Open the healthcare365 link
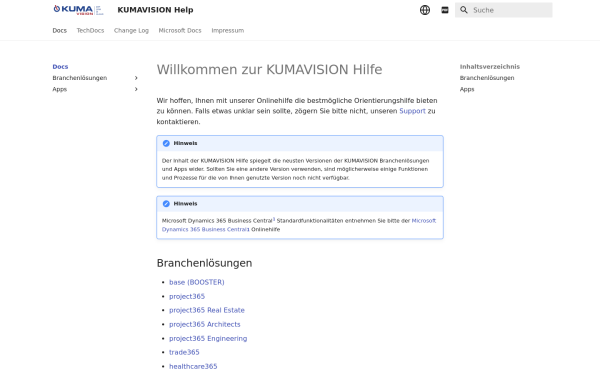Screen dimensions: 600x375 193,367
